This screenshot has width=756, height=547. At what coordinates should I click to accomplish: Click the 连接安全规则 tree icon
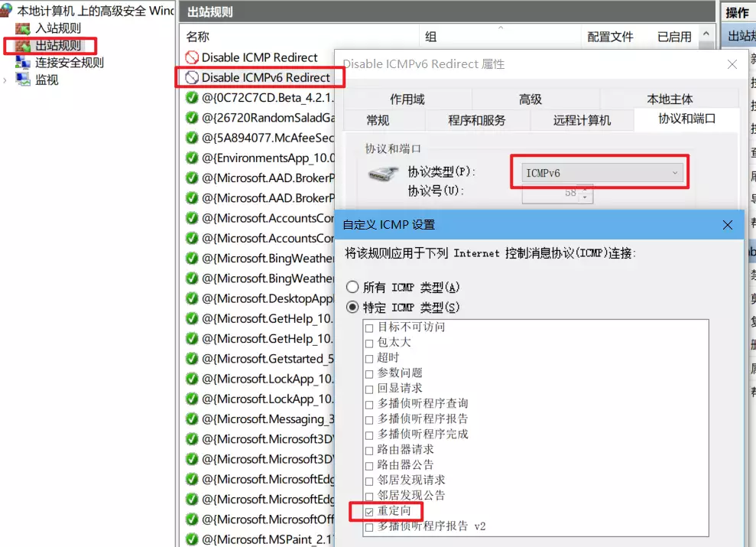[x=23, y=63]
